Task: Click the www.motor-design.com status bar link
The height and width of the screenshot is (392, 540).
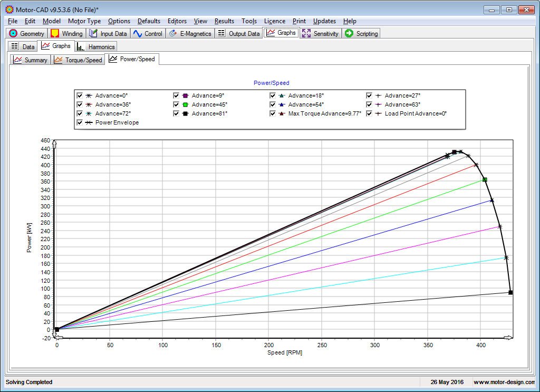Action: [504, 382]
